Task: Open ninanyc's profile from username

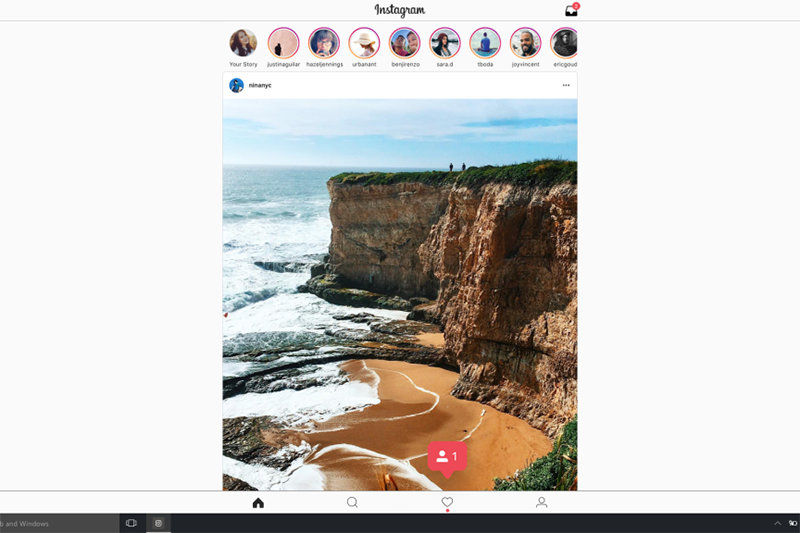Action: tap(260, 85)
